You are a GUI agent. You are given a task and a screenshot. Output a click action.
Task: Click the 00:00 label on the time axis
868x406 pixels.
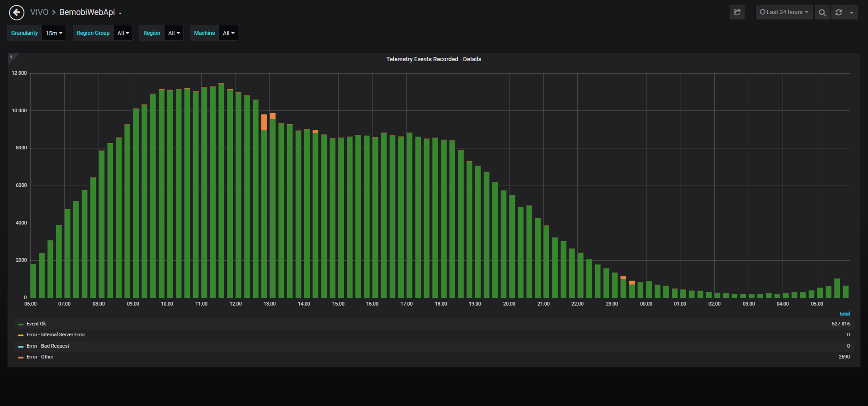(646, 304)
